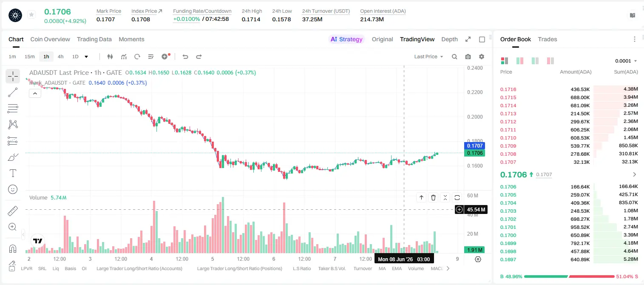Select the text annotation tool
The image size is (644, 285).
coord(13,173)
